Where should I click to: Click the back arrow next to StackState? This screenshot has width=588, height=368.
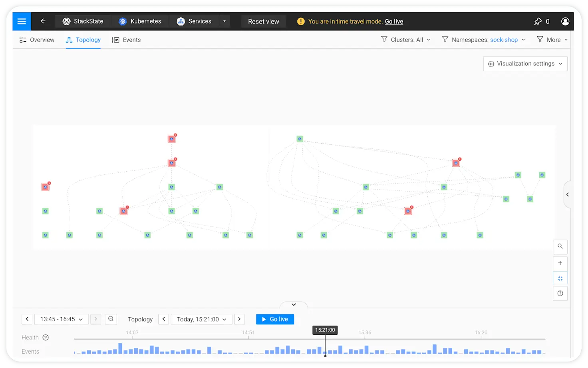[43, 21]
